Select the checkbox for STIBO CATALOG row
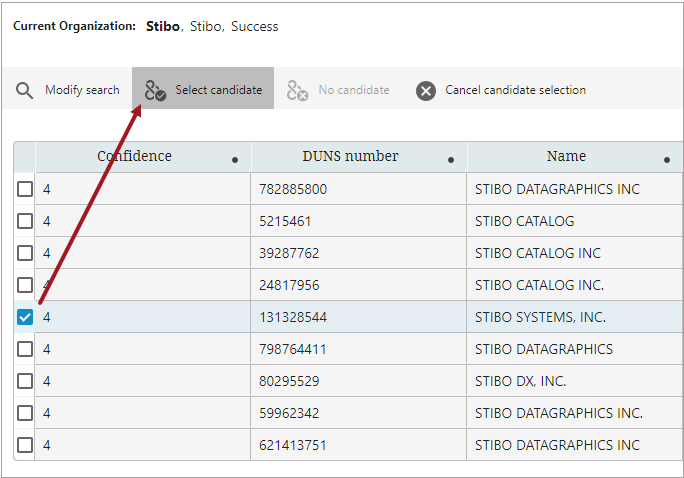 25,221
